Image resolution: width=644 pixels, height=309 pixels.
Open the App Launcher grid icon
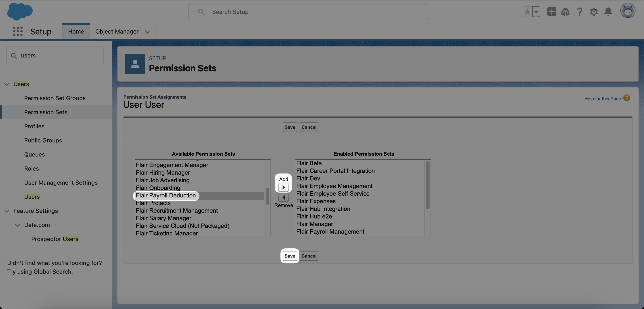click(18, 32)
